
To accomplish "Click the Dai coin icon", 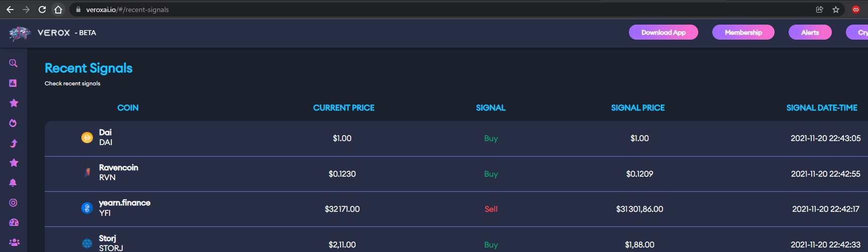I will click(87, 138).
